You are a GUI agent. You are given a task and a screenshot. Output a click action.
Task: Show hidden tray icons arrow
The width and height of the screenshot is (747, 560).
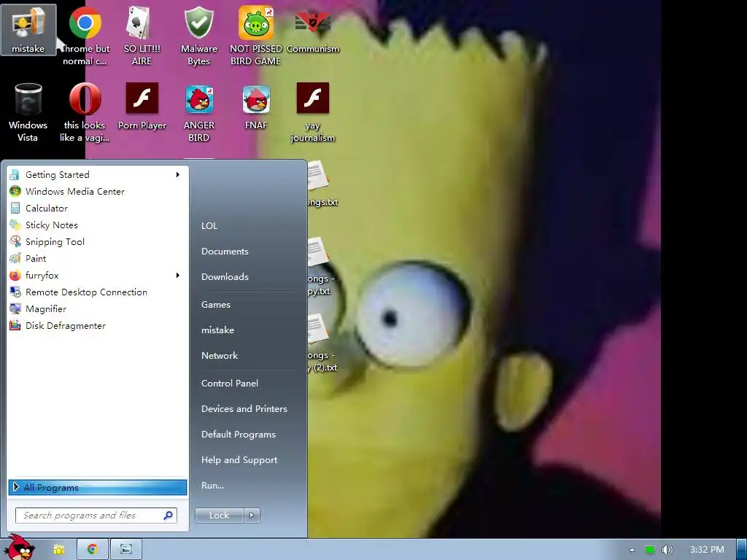[632, 550]
